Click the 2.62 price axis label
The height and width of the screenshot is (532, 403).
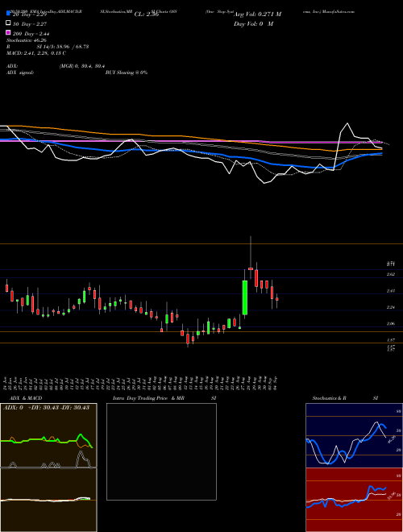point(391,274)
